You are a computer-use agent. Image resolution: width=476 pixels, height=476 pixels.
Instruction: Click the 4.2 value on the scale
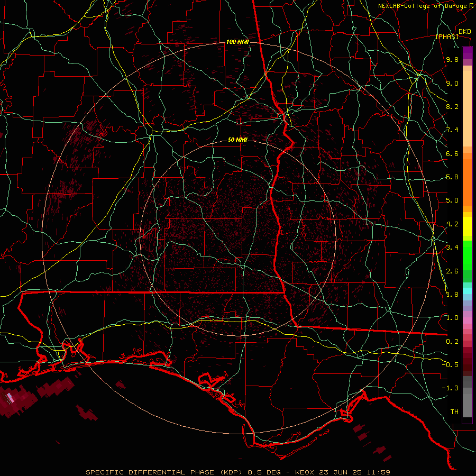point(452,224)
